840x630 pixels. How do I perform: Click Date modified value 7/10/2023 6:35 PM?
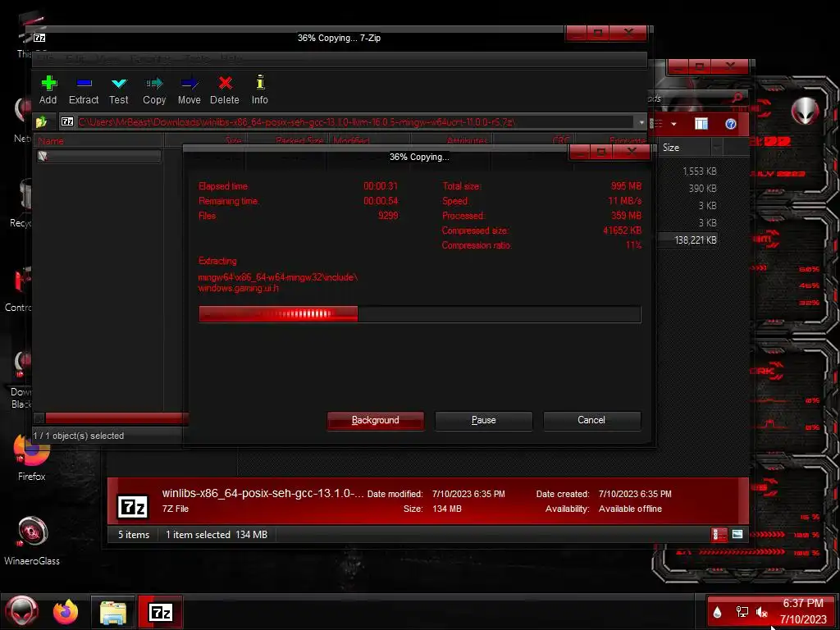[468, 494]
